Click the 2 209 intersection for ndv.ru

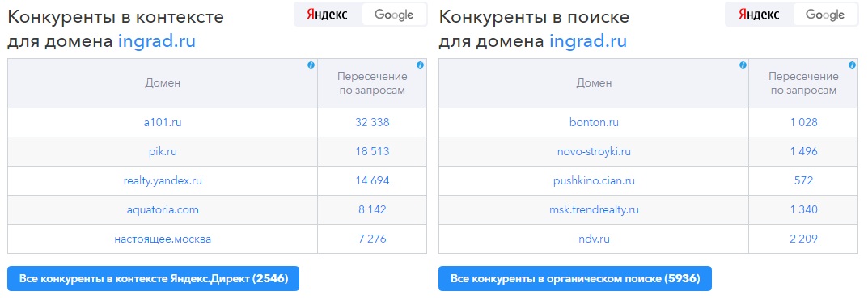point(804,239)
